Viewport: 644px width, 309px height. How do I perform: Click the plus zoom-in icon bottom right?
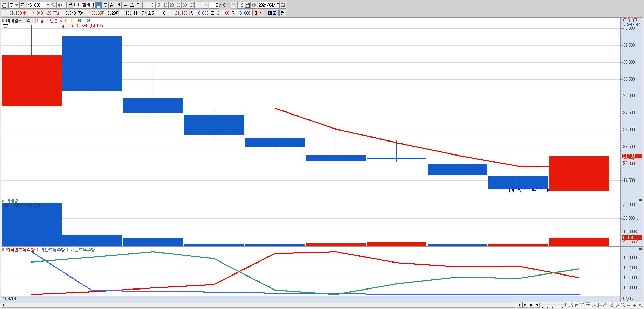[634, 305]
